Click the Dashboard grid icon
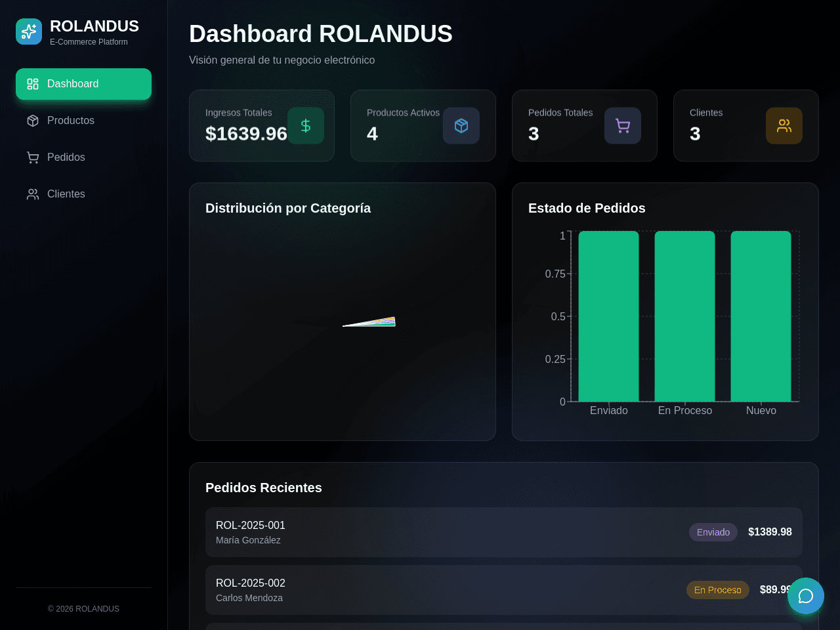The image size is (840, 630). pos(33,84)
